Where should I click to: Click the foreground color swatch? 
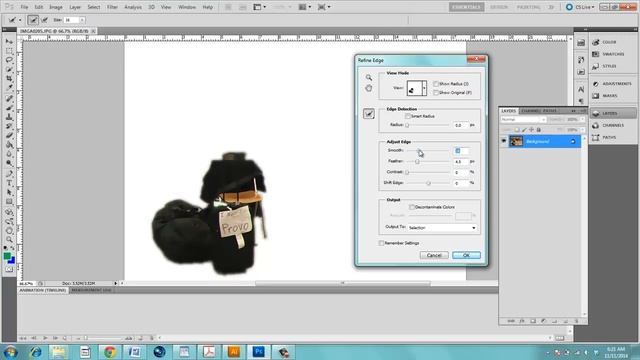coord(7,256)
